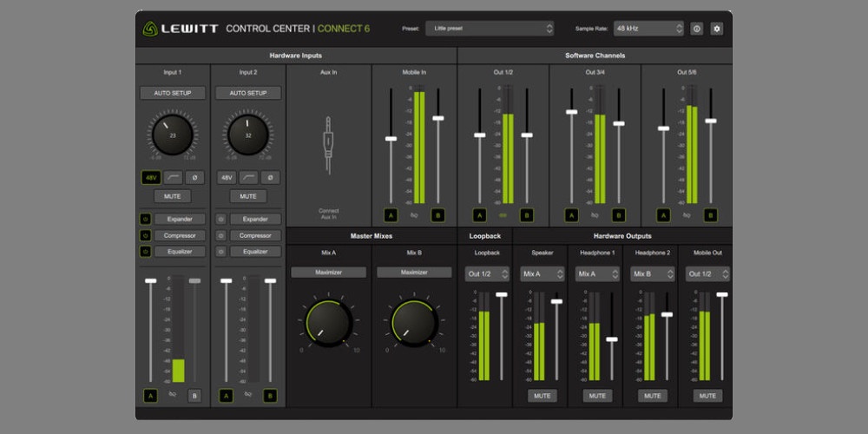The image size is (868, 434).
Task: Enable the Input 2 Compressor power icon
Action: click(x=220, y=235)
